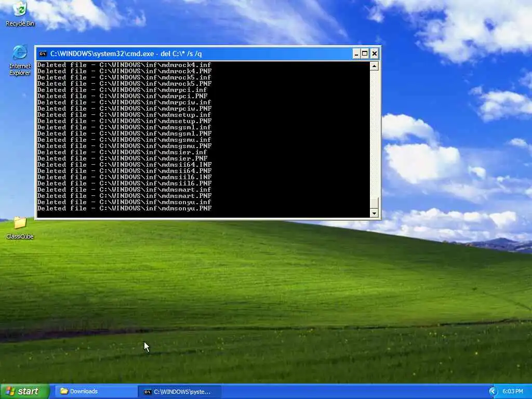Click the line for mdmrpciw.inf
This screenshot has height=399, width=532.
pyautogui.click(x=124, y=102)
